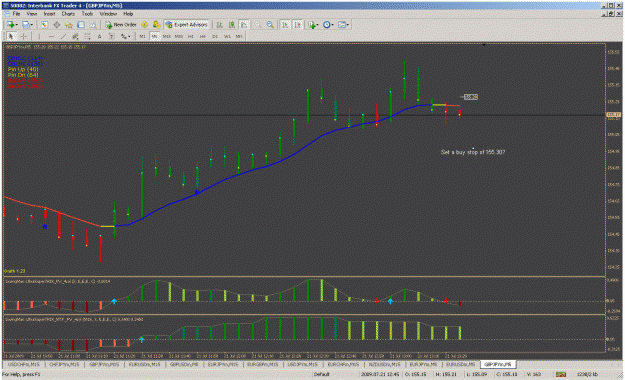Show the Data Window panel
Viewport: 625px width, 380px height.
point(57,25)
